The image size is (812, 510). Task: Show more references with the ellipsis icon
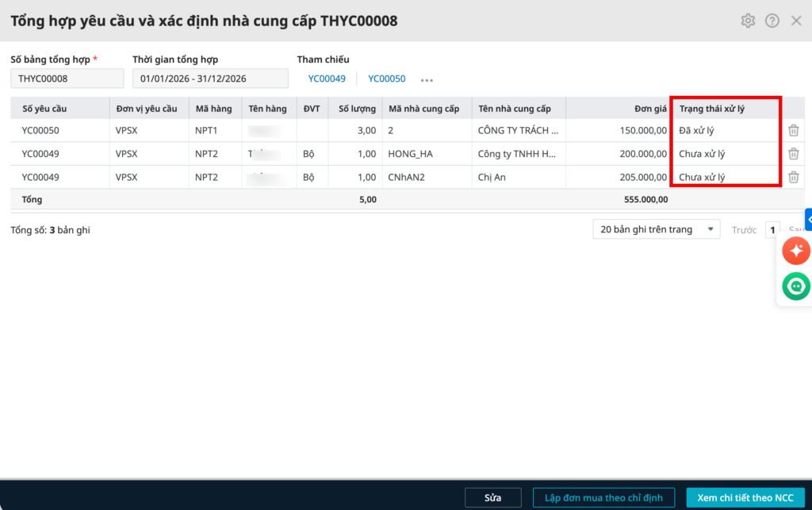click(x=427, y=80)
